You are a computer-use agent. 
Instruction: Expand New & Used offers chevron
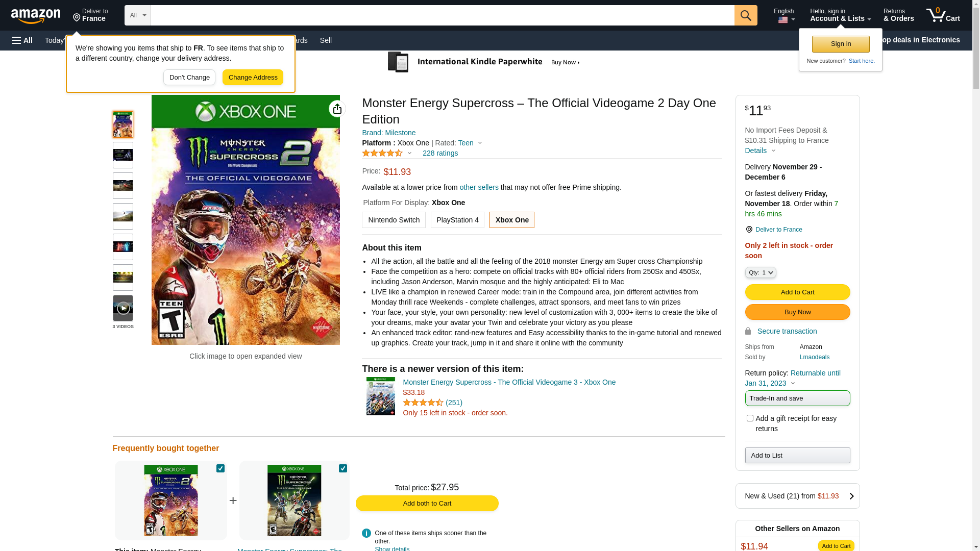pos(851,496)
